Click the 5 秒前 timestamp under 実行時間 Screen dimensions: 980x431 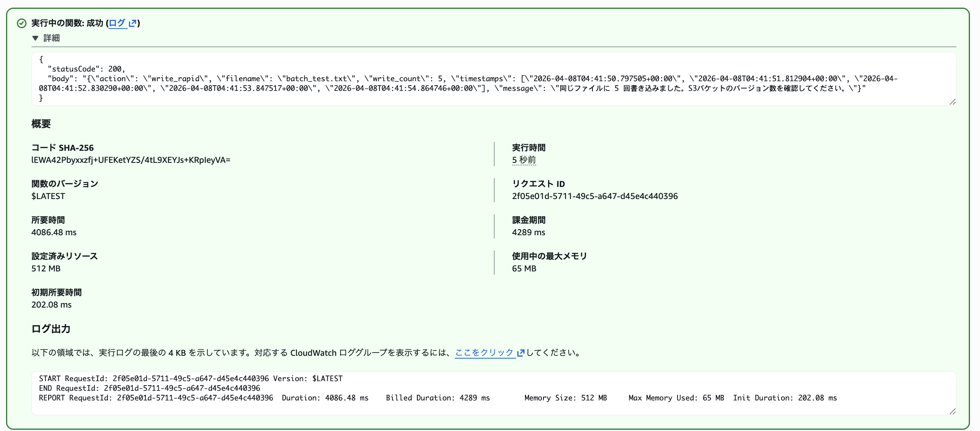click(x=524, y=160)
